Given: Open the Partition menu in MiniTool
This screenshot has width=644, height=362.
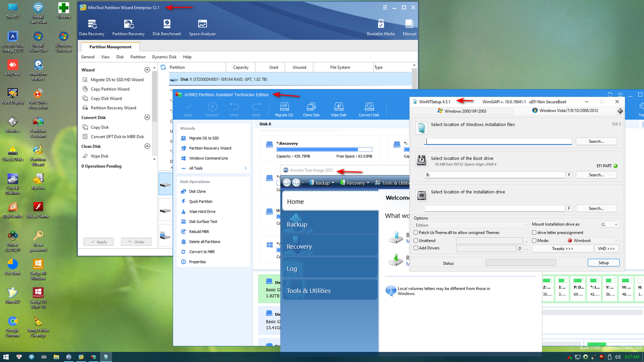Looking at the screenshot, I should point(138,57).
